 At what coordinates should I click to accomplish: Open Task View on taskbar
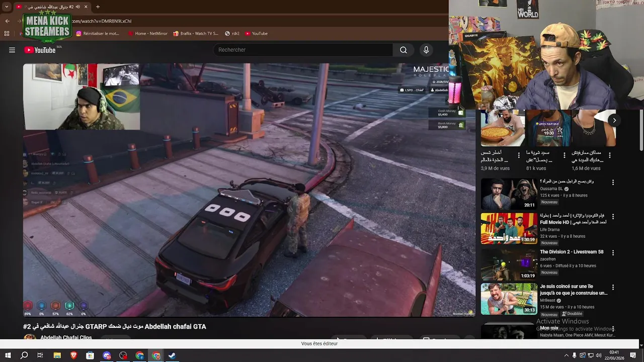pos(40,355)
